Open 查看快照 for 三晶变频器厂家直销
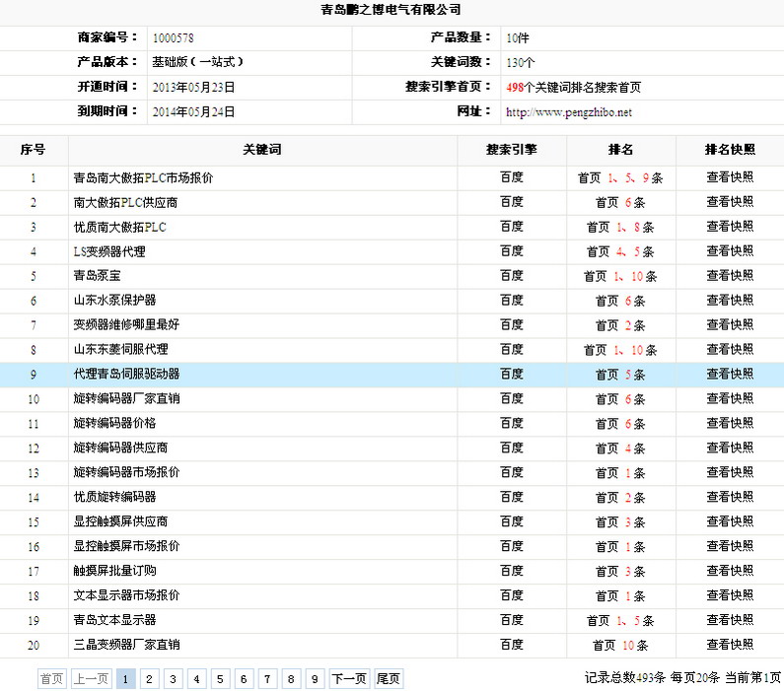The width and height of the screenshot is (784, 691). tap(730, 645)
